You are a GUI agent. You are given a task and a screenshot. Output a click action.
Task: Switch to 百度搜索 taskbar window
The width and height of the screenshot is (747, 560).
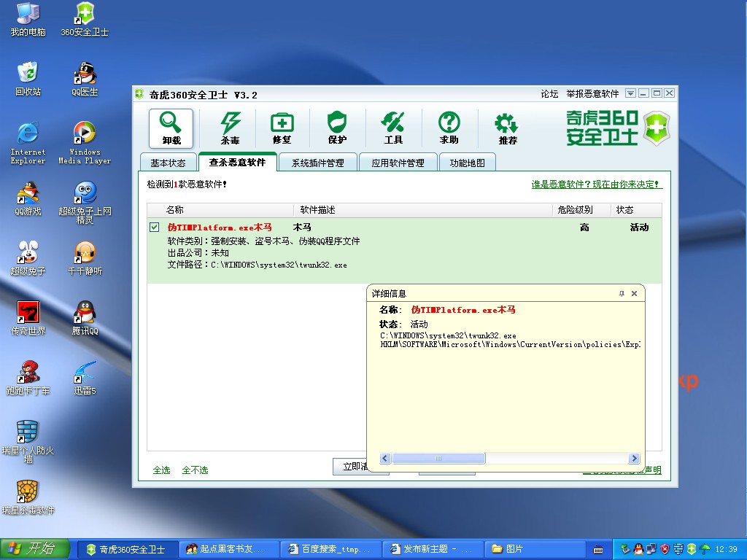point(332,549)
